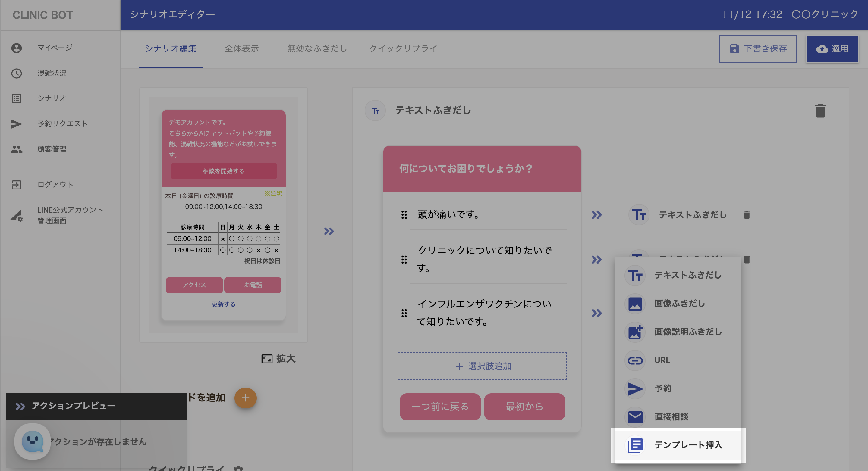Expand arrow next to 頭が痛いです choice
Screen dimensions: 868x471
tap(596, 215)
